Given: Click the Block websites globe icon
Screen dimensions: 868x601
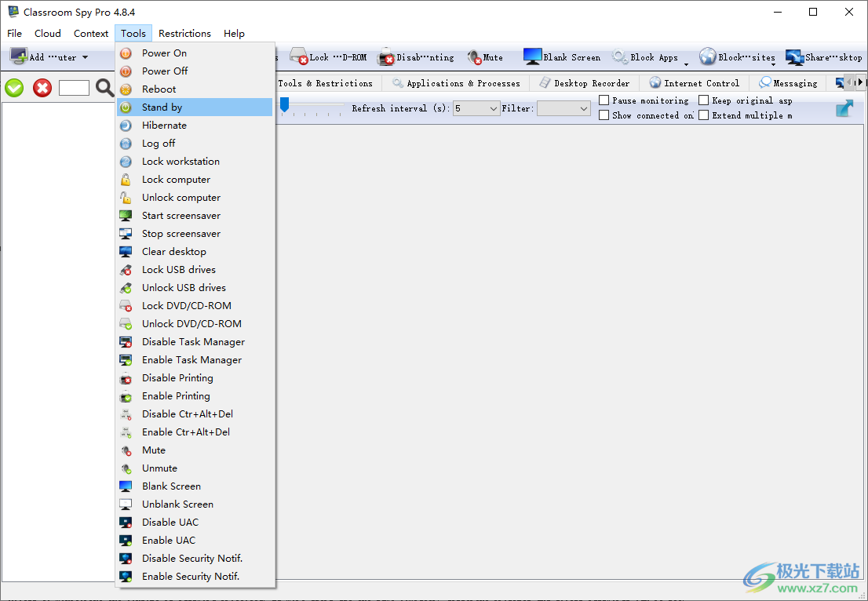Looking at the screenshot, I should tap(707, 56).
